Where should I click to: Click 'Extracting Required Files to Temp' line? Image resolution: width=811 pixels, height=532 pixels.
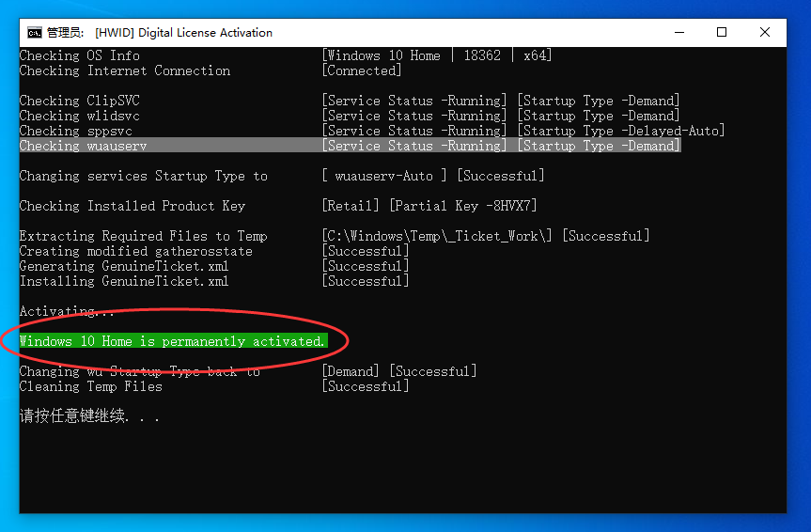tap(143, 236)
